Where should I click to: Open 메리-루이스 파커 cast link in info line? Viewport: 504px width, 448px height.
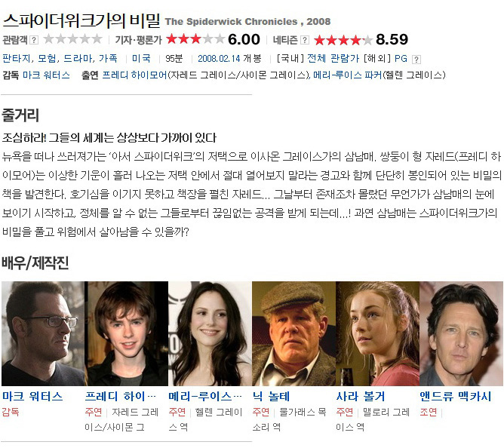click(347, 75)
